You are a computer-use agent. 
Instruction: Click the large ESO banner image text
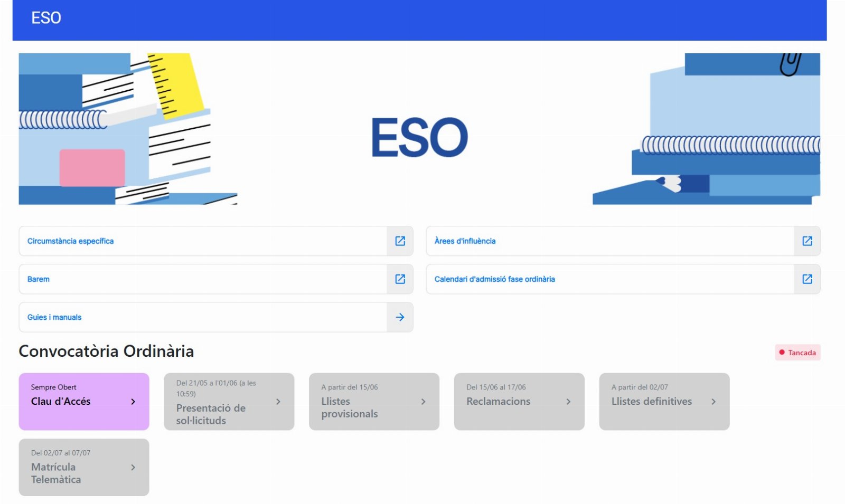pos(419,137)
